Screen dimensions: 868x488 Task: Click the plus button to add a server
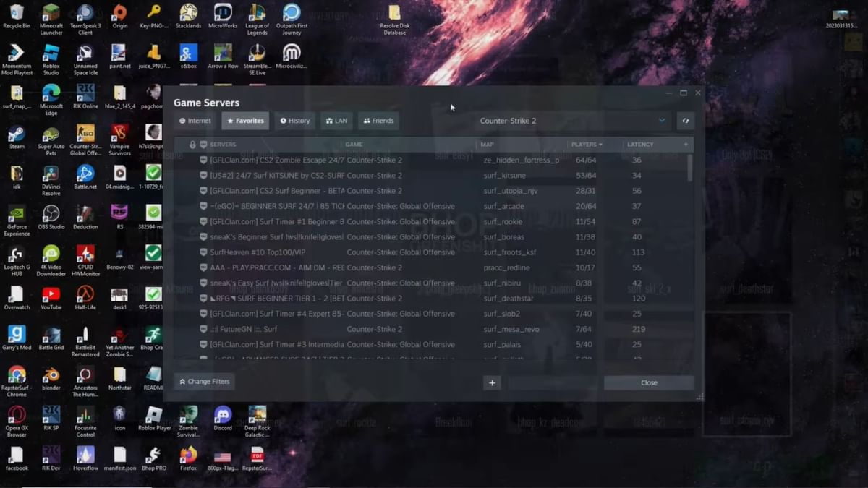pos(492,382)
